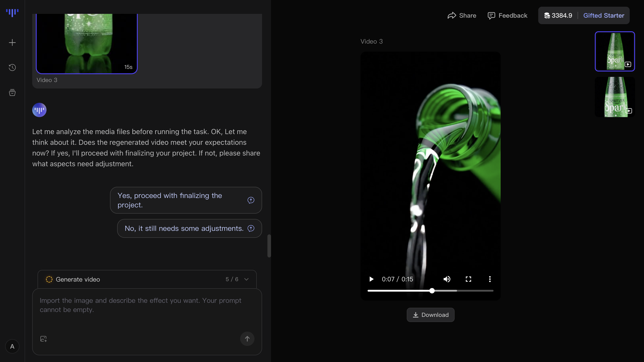Send the prompt with the arrow button
The image size is (644, 362).
(x=247, y=339)
